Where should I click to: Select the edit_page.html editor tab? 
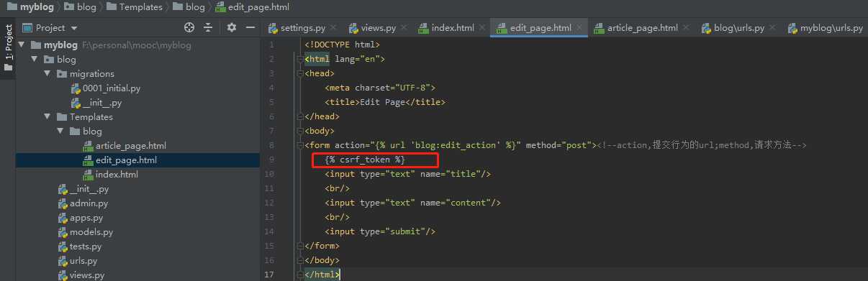click(x=541, y=28)
